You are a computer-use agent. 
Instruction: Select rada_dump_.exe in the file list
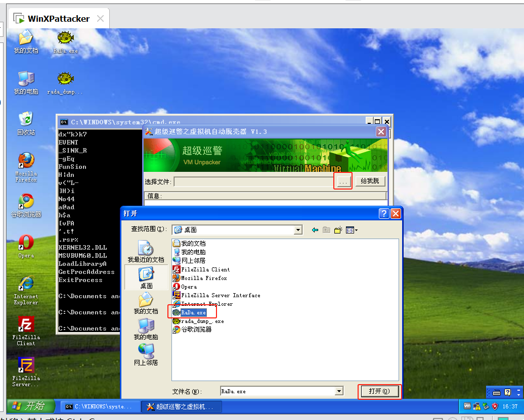198,321
